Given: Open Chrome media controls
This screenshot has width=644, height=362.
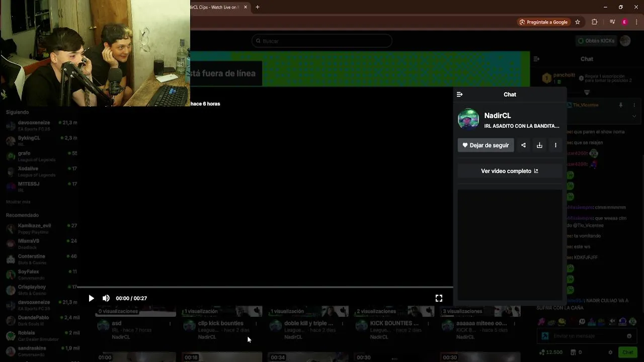Looking at the screenshot, I should (x=612, y=22).
